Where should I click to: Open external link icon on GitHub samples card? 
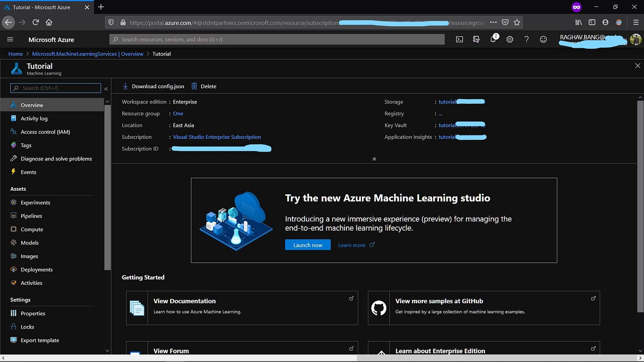coord(593,298)
